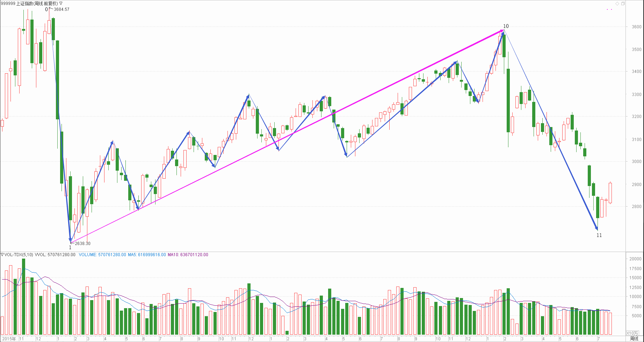Click the 2015年 label on time axis
Viewport: 644px width, 342px height.
click(9, 339)
